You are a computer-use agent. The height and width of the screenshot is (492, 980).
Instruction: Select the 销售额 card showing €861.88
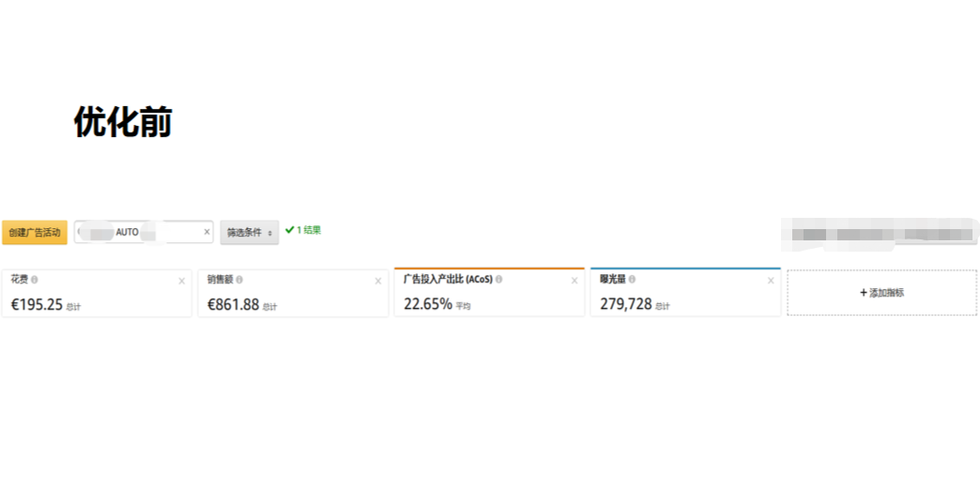293,299
